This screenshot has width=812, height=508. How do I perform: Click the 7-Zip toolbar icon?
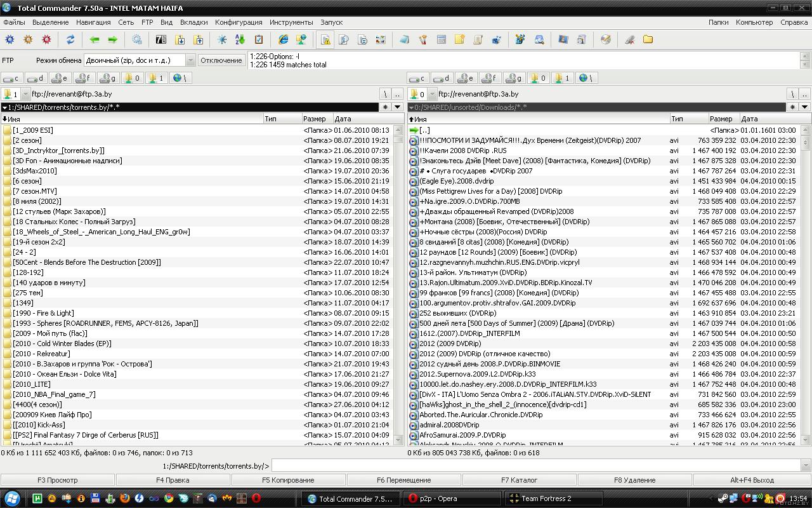[161, 39]
